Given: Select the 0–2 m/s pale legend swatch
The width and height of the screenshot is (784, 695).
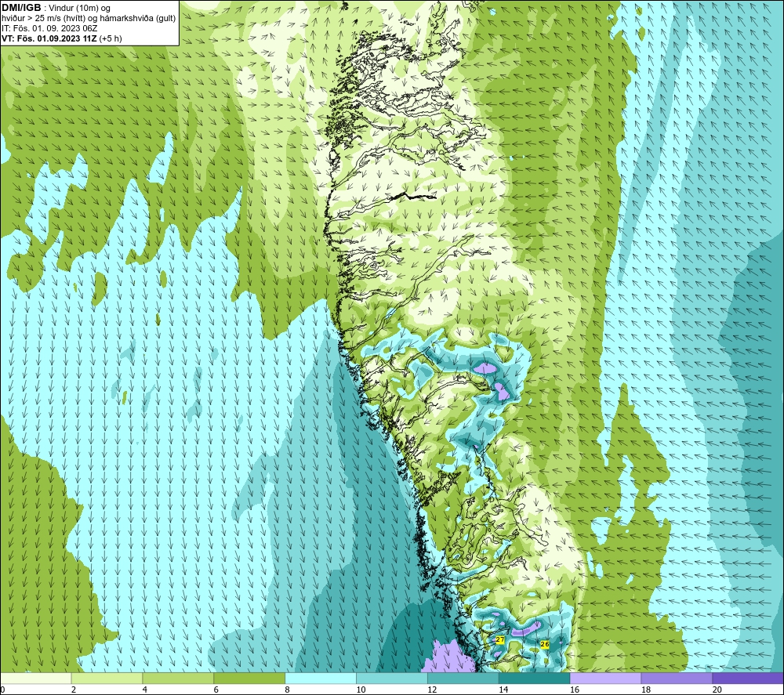Looking at the screenshot, I should point(36,678).
